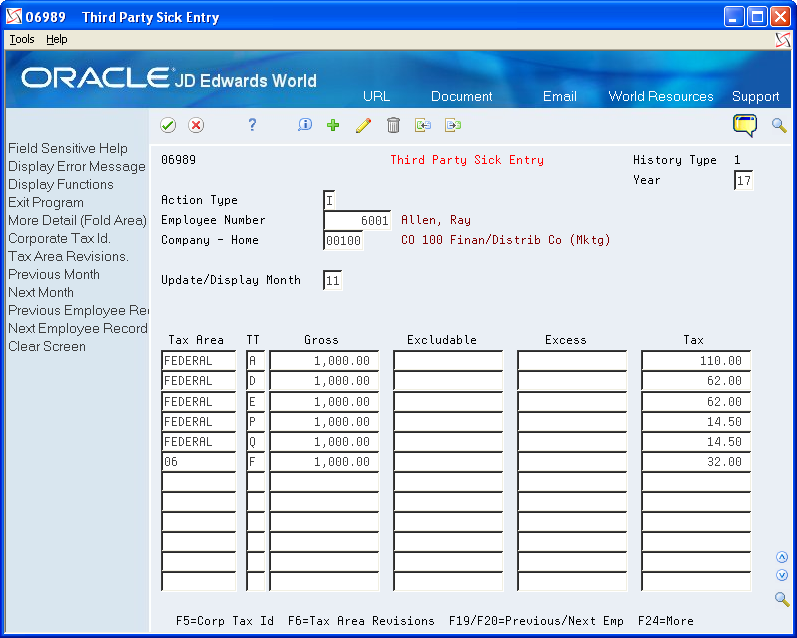Click the yellow speech bubble message icon
The image size is (797, 638).
pos(745,125)
